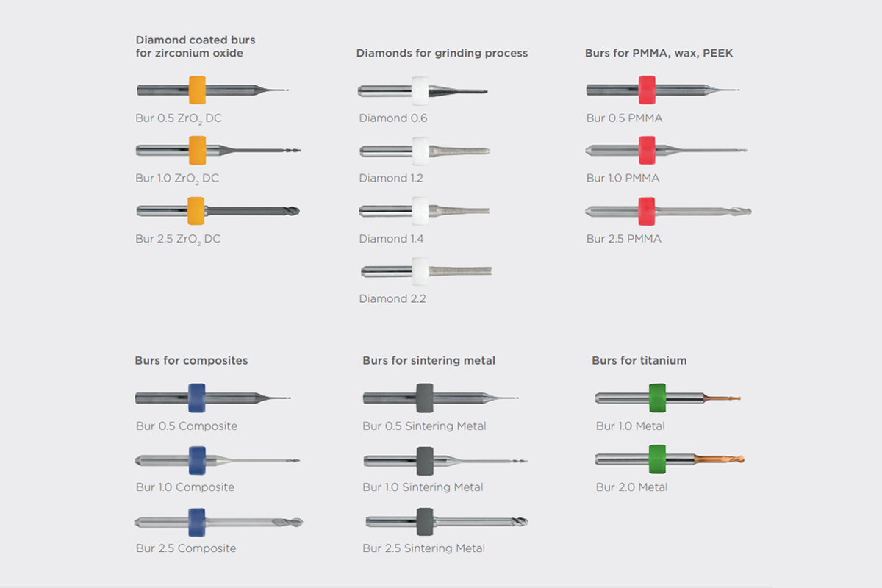Click the Bur 1.0 Sintering Metal image

[x=445, y=462]
